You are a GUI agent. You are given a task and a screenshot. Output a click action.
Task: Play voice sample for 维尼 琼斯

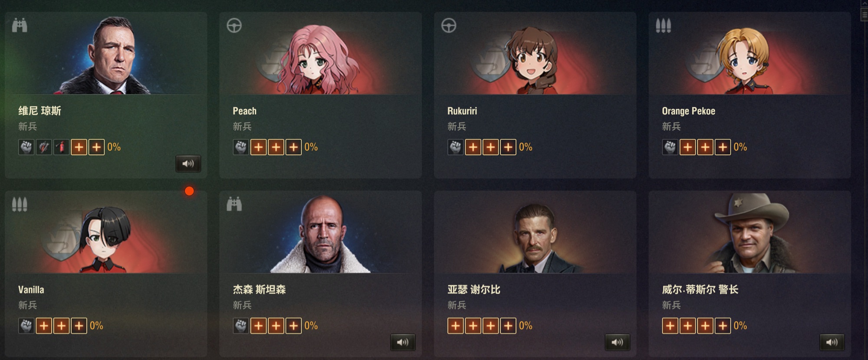click(x=188, y=164)
